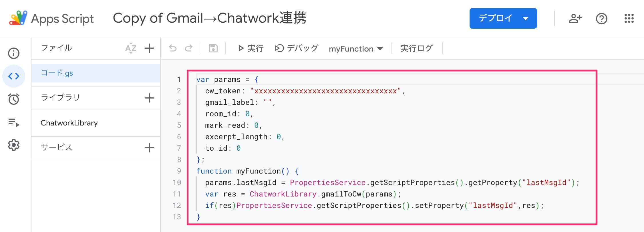Open the Executions list icon in sidebar
Image resolution: width=644 pixels, height=232 pixels.
coord(14,122)
